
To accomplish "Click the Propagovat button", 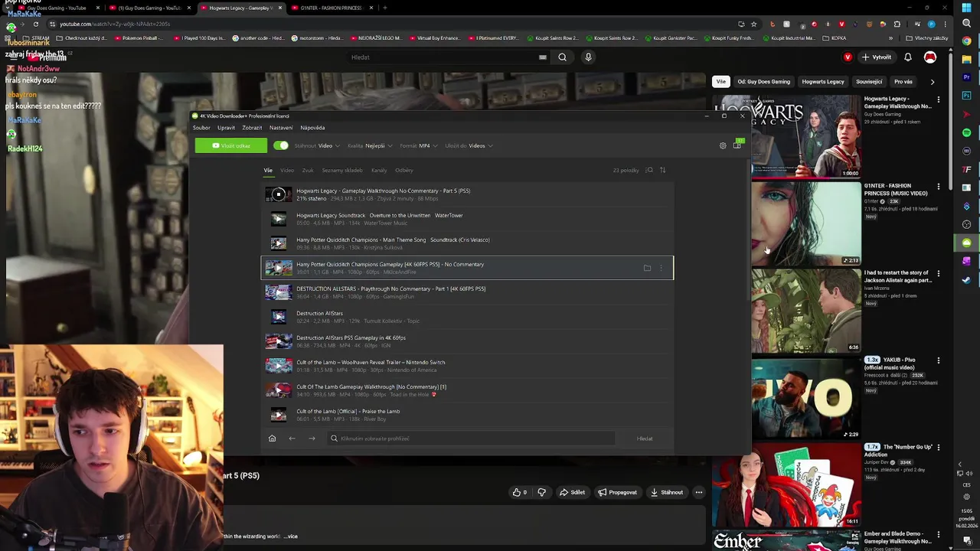I will [617, 492].
